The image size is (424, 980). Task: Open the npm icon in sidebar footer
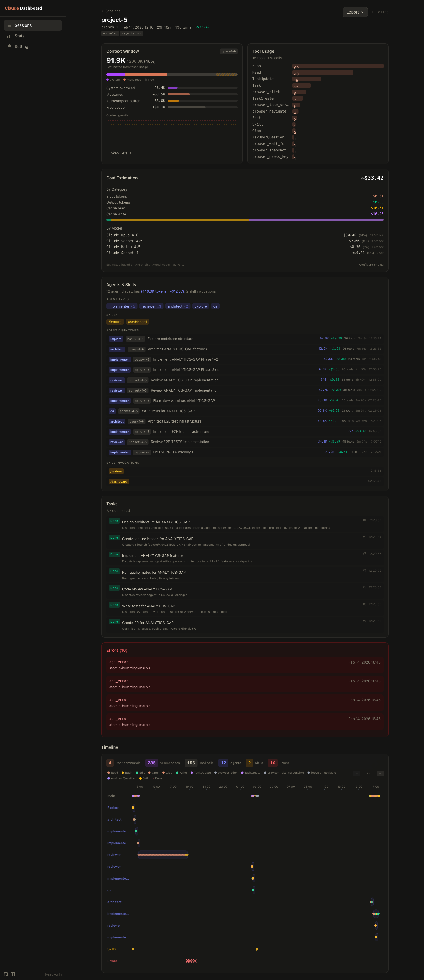[x=13, y=974]
